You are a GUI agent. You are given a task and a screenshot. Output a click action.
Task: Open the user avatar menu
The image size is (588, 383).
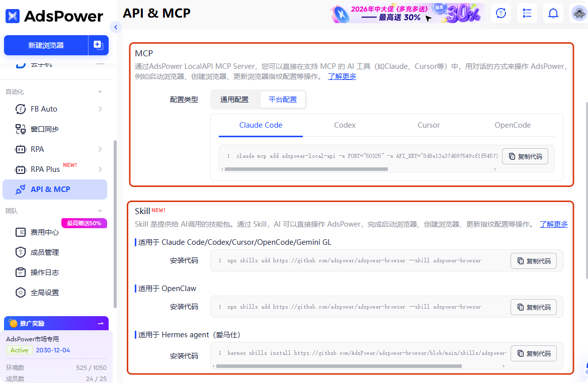[x=578, y=13]
